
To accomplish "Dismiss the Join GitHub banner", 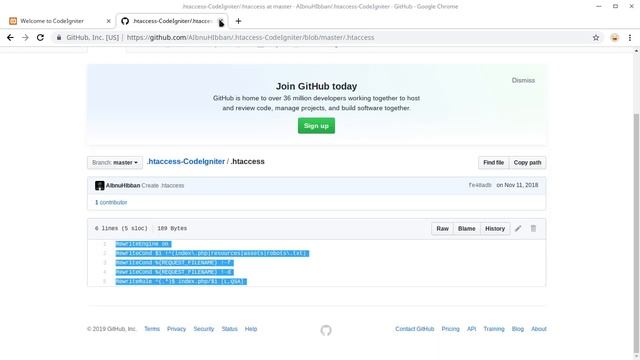I will point(523,80).
